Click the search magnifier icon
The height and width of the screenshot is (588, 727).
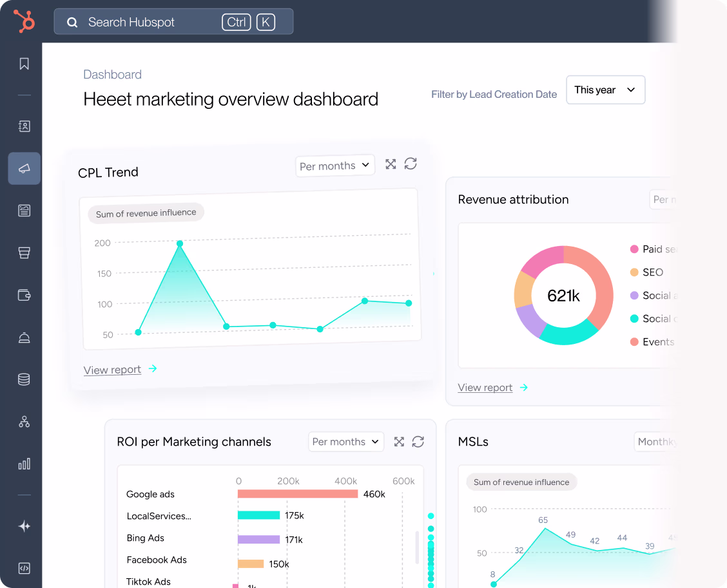tap(72, 23)
